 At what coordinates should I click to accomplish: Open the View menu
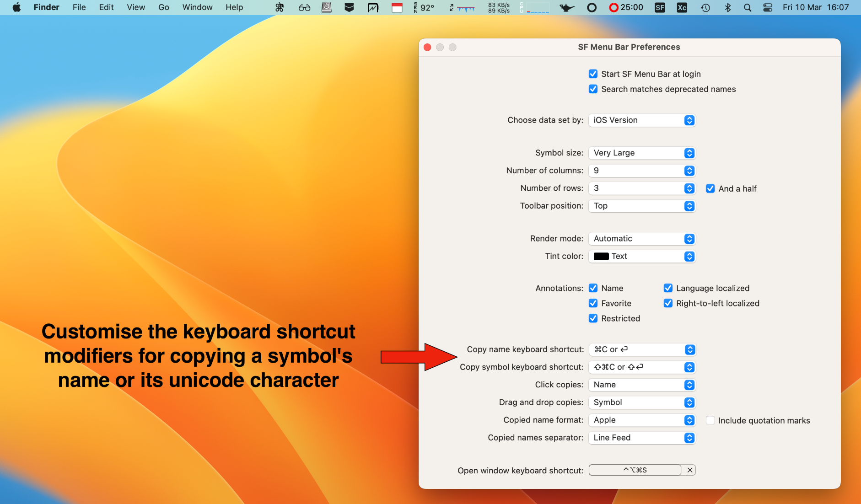point(136,7)
